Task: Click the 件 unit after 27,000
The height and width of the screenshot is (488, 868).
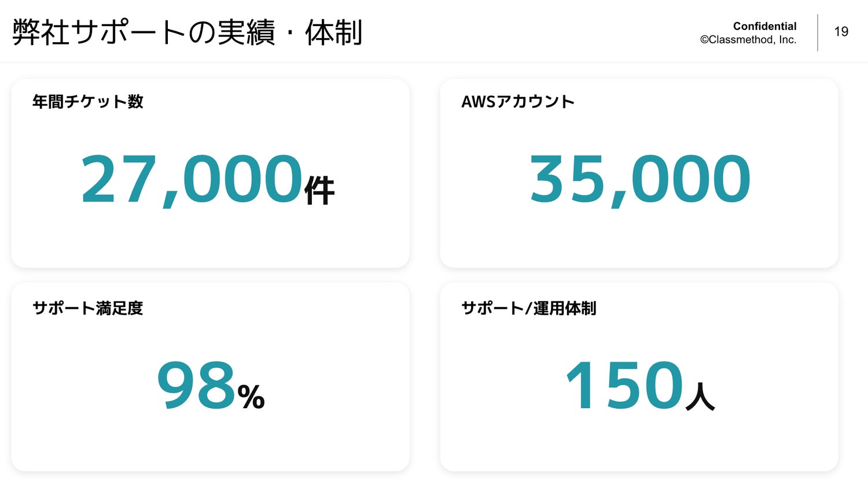Action: [x=319, y=190]
